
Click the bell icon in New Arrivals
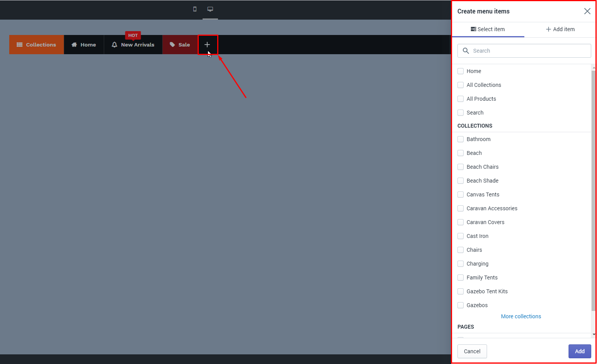click(115, 45)
